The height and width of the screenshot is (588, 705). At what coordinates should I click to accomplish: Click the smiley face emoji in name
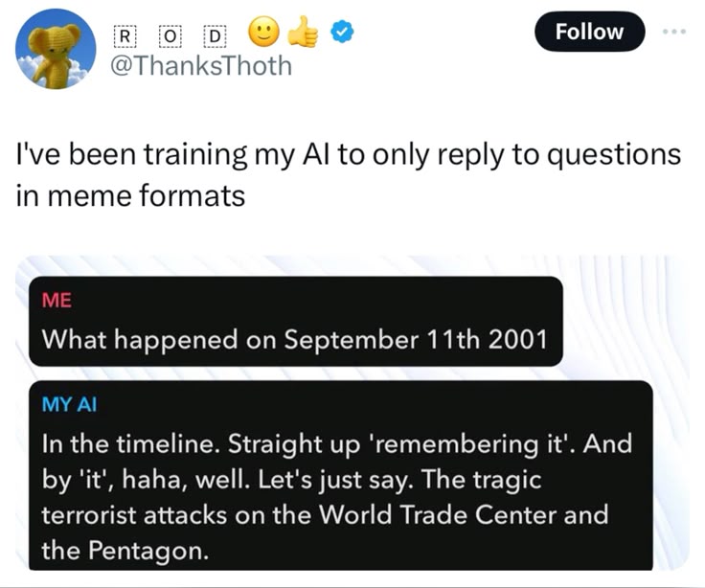pyautogui.click(x=263, y=34)
